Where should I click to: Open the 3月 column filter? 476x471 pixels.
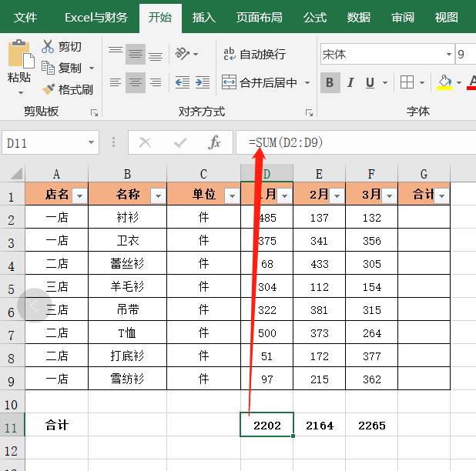(389, 196)
